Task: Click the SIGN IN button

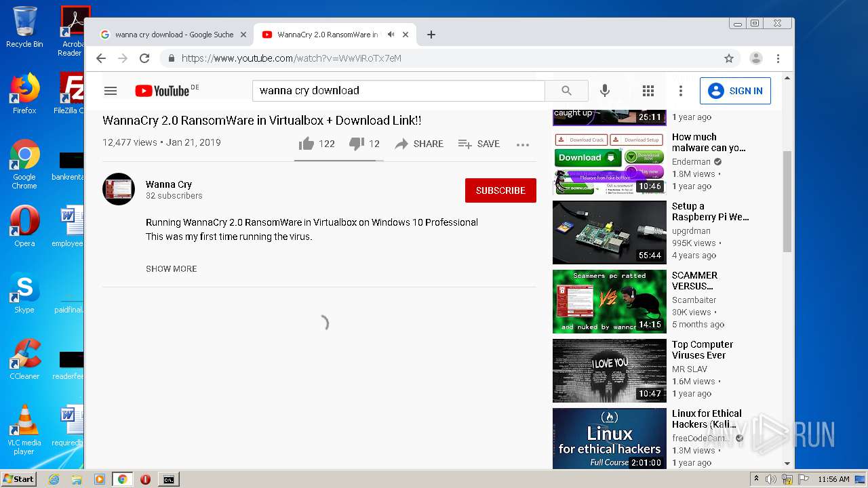Action: click(735, 91)
